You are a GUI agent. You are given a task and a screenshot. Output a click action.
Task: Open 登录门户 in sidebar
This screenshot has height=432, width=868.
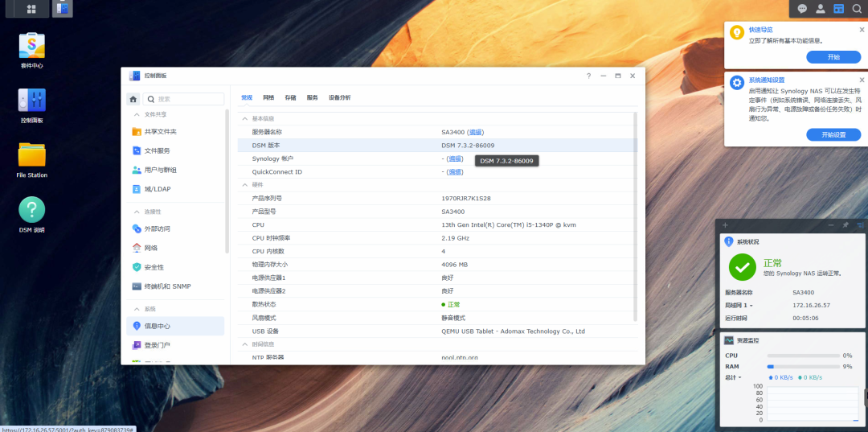[x=175, y=345]
